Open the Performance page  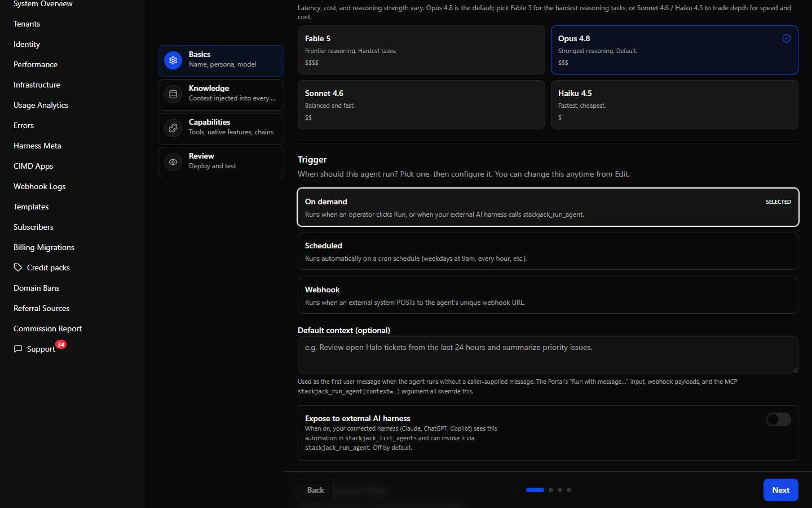click(x=36, y=64)
